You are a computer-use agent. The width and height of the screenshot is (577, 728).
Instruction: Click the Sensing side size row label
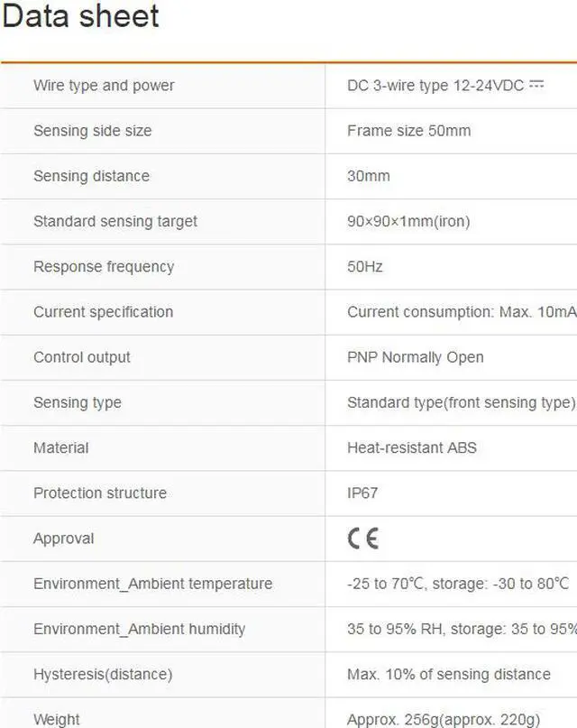[x=92, y=131]
